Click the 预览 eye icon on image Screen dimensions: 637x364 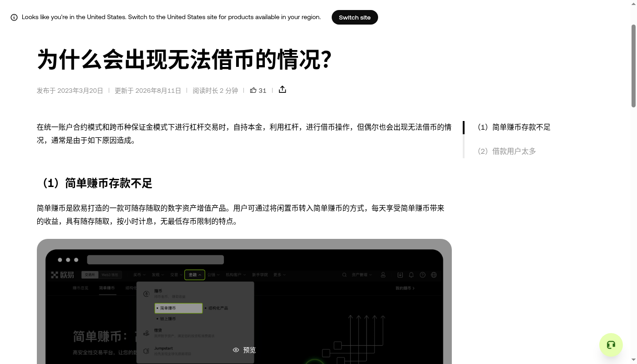tap(236, 350)
